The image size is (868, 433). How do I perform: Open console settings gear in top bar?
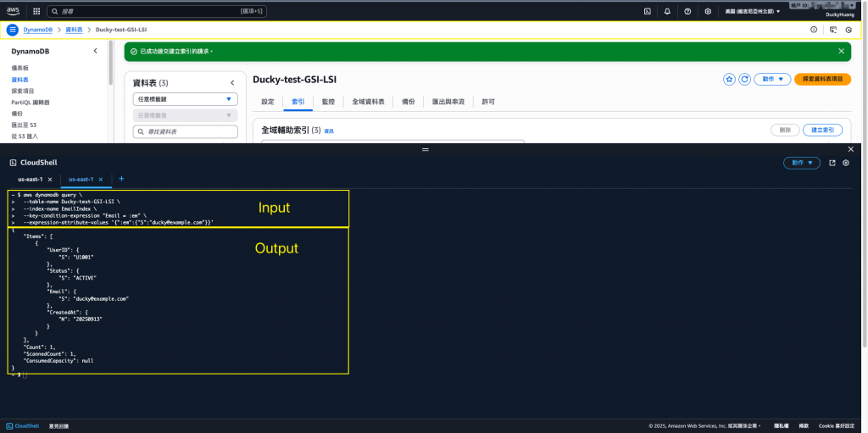[x=708, y=11]
